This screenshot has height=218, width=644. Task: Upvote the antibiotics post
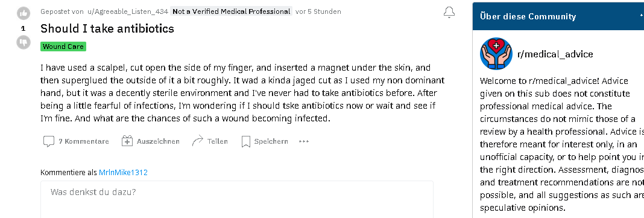coord(24,13)
